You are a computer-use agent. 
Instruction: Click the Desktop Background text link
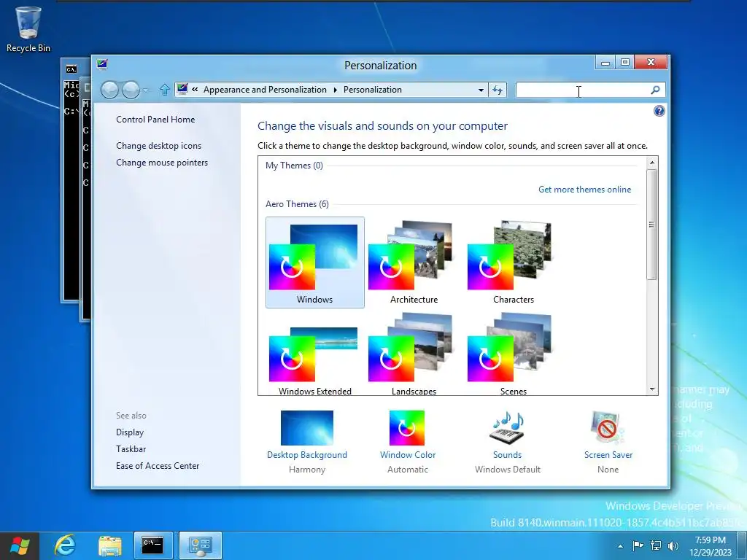(307, 455)
